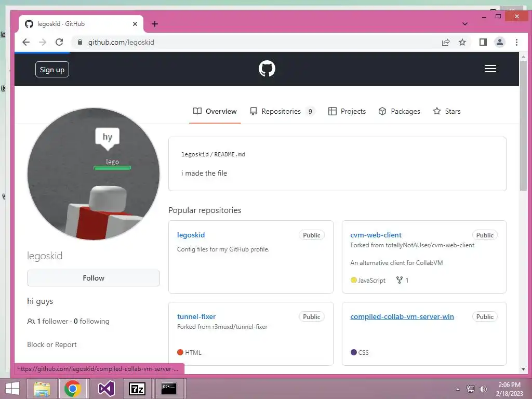532x399 pixels.
Task: Expand the tab search chevron
Action: [x=465, y=24]
